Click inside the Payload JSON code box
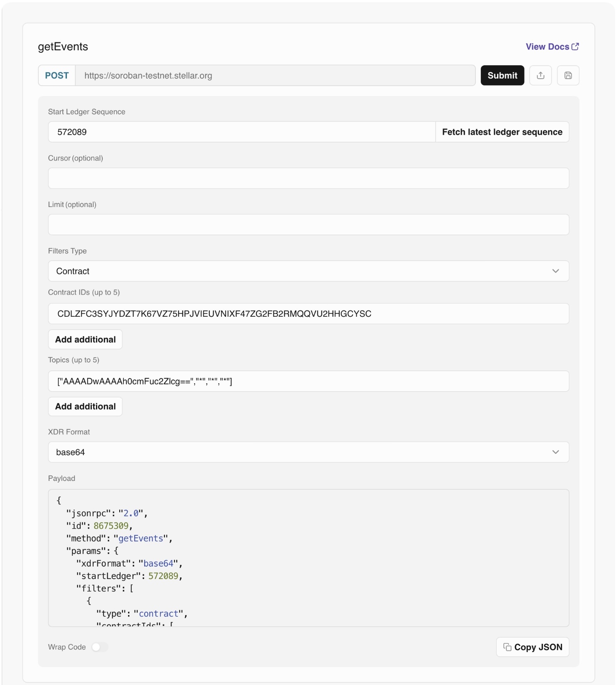616x685 pixels. (308, 557)
